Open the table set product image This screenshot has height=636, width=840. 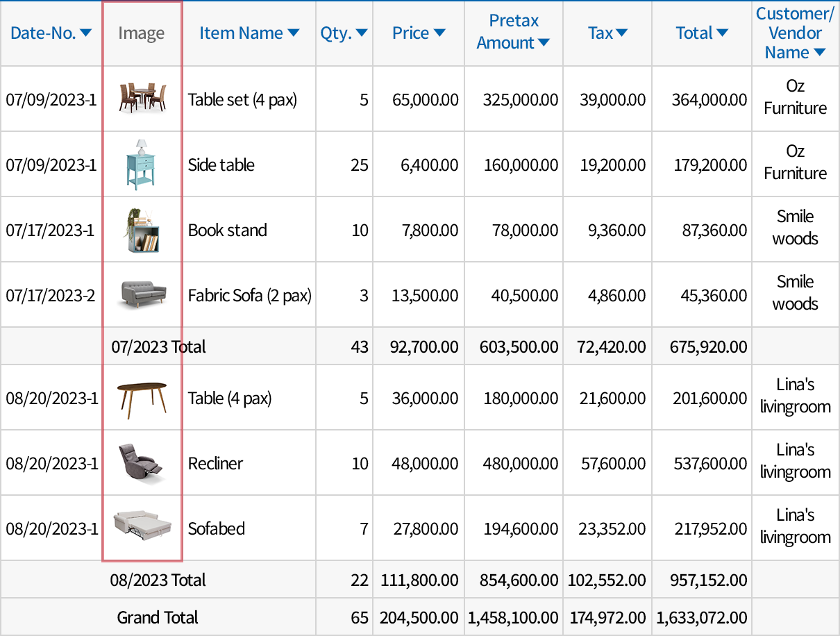(142, 98)
